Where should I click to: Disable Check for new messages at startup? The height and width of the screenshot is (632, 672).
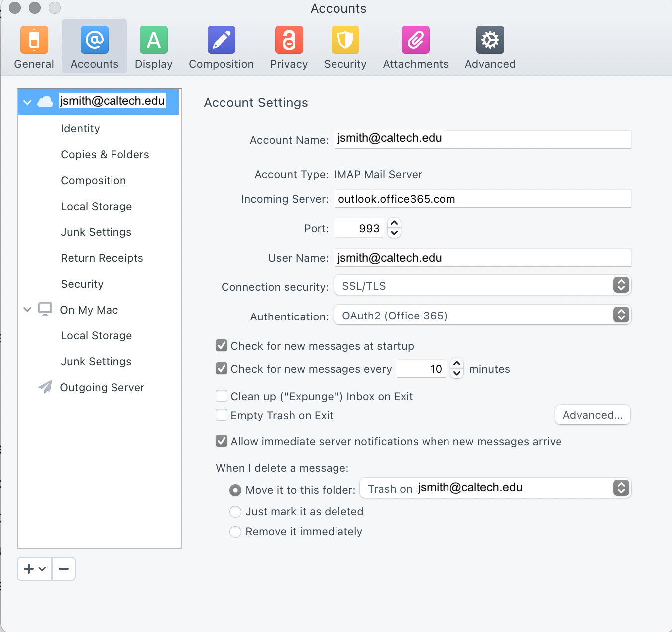[x=222, y=346]
